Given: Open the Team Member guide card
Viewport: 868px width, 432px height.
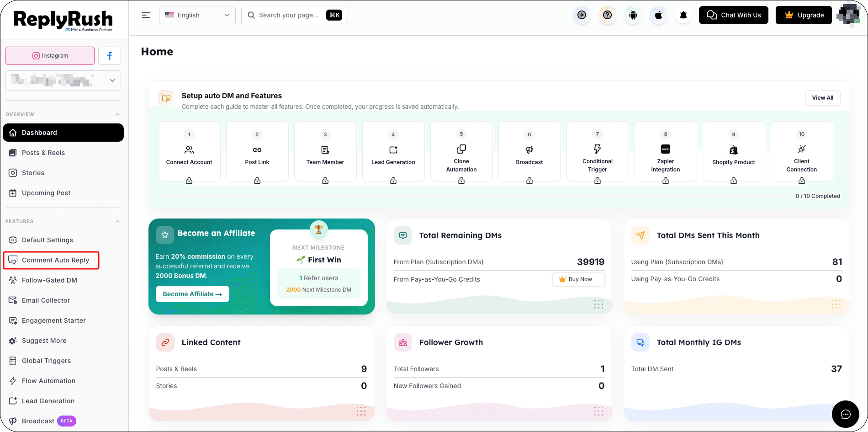Looking at the screenshot, I should tap(325, 151).
